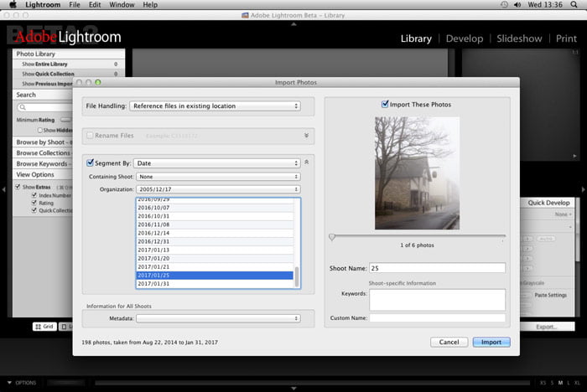Toggle the Rating extras checkbox

[x=34, y=203]
